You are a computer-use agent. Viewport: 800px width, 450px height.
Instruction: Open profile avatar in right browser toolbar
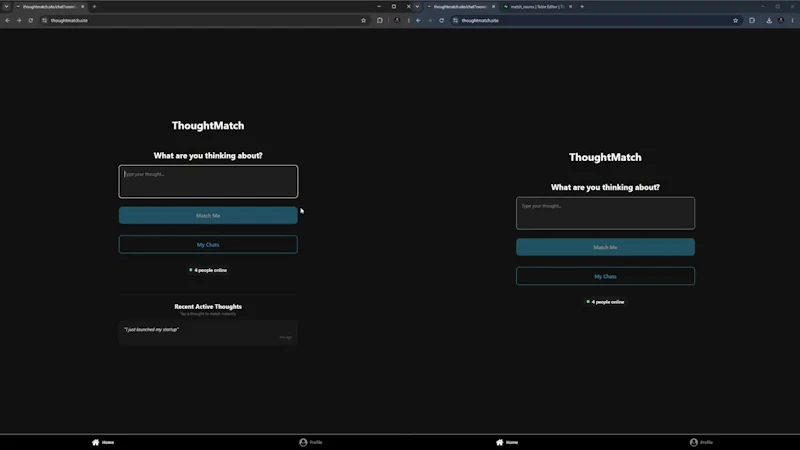click(781, 20)
